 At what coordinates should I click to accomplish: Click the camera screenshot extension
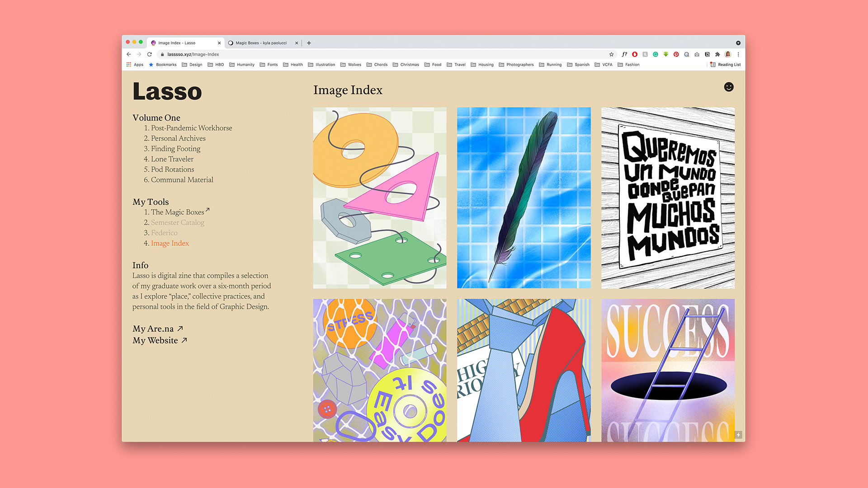[697, 54]
